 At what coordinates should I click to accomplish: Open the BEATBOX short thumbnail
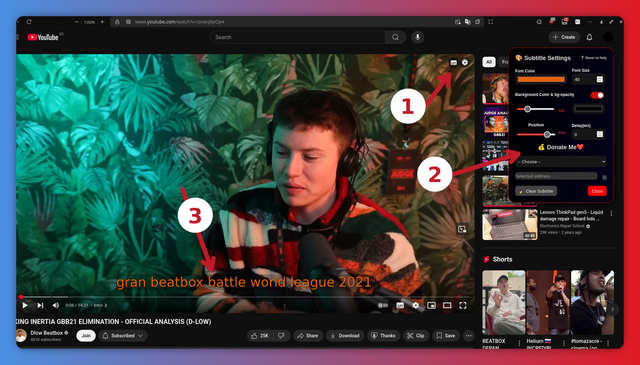pyautogui.click(x=504, y=303)
